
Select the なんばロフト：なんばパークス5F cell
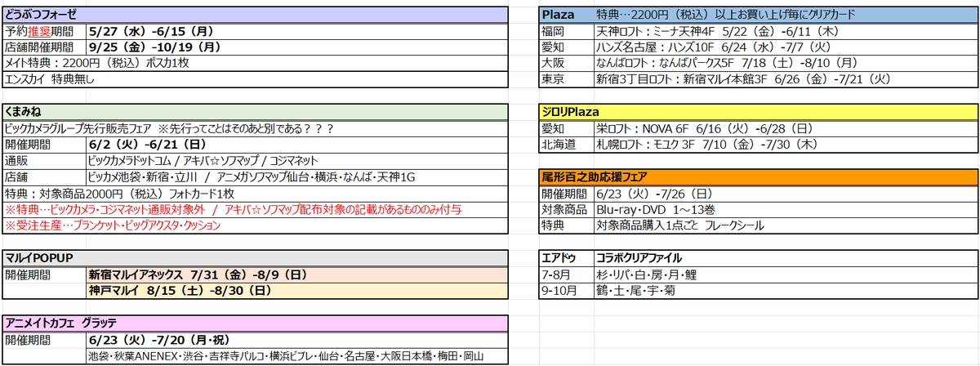[786, 63]
